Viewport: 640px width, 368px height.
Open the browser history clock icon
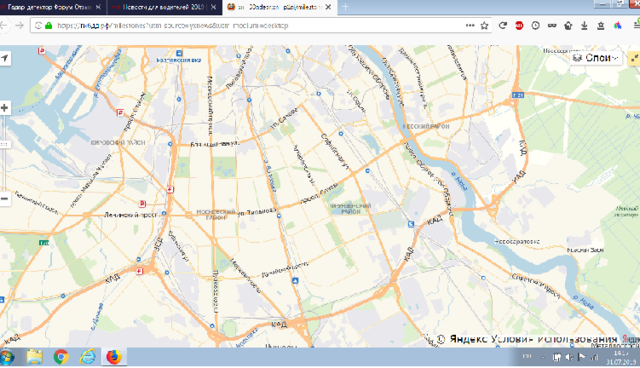[x=536, y=26]
